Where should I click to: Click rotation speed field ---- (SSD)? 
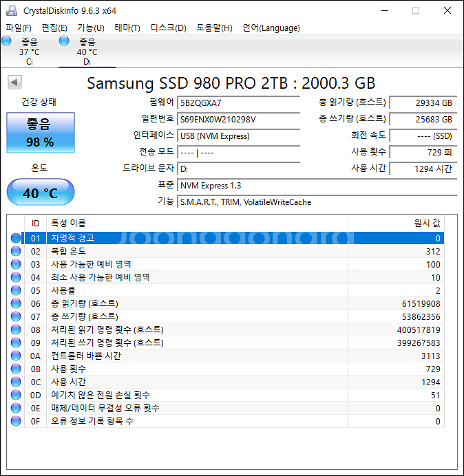[423, 136]
